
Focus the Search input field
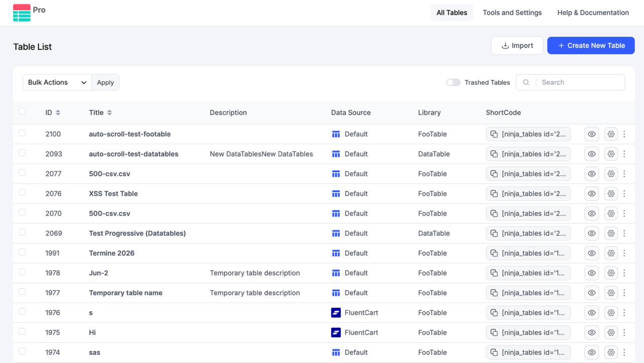point(580,83)
